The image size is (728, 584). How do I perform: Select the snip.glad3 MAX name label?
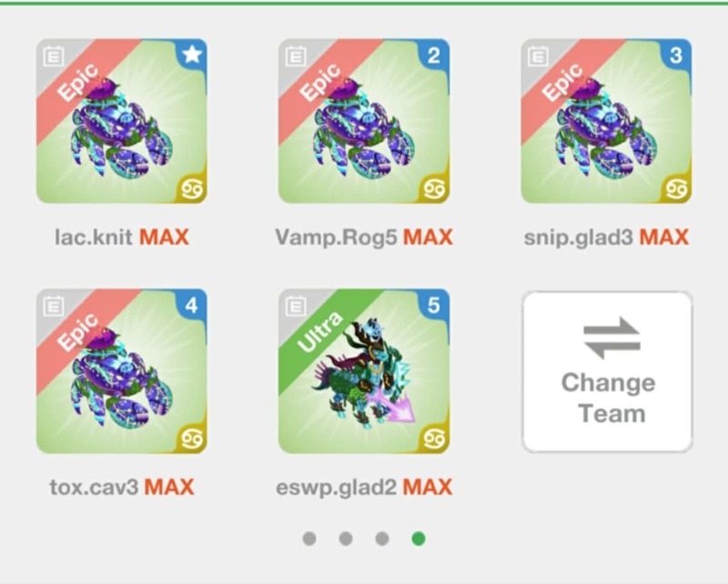click(x=606, y=237)
